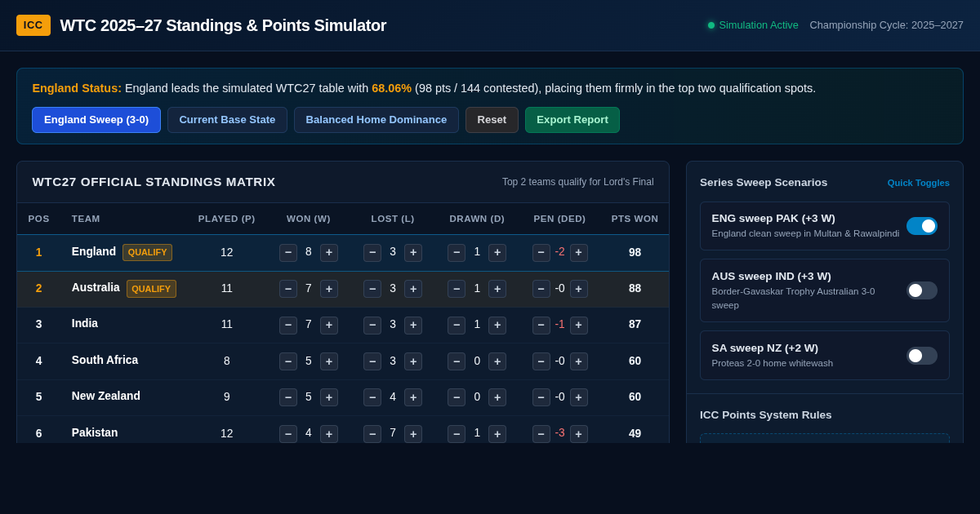
Task: Click New Zealand team name
Action: click(x=106, y=396)
